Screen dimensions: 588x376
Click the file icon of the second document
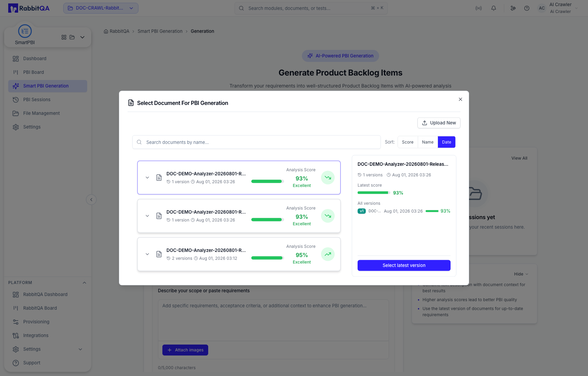click(159, 216)
